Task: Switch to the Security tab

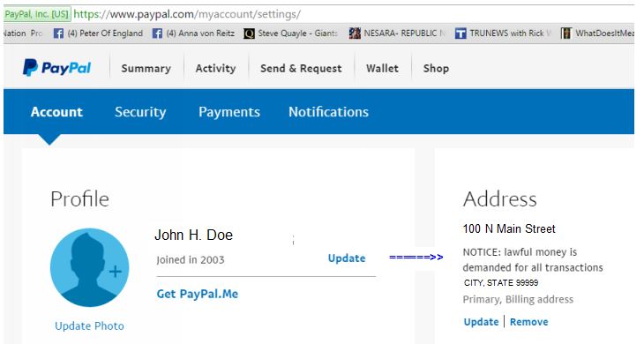Action: tap(140, 112)
